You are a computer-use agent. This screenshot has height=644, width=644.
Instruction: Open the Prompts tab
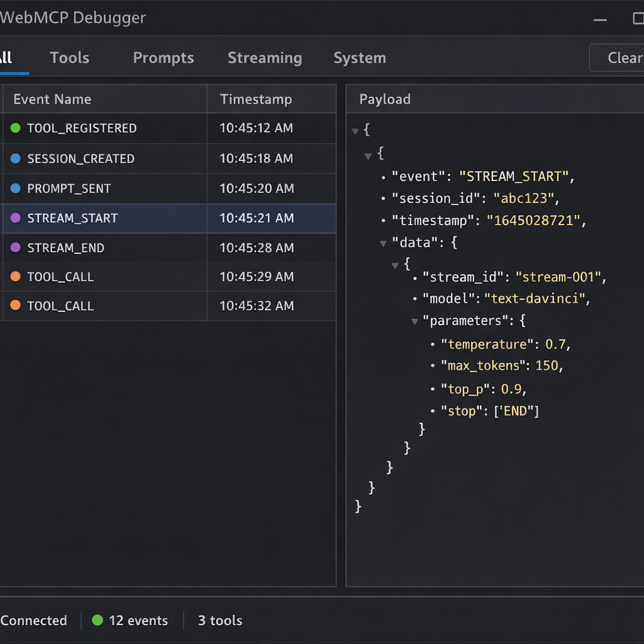[163, 58]
